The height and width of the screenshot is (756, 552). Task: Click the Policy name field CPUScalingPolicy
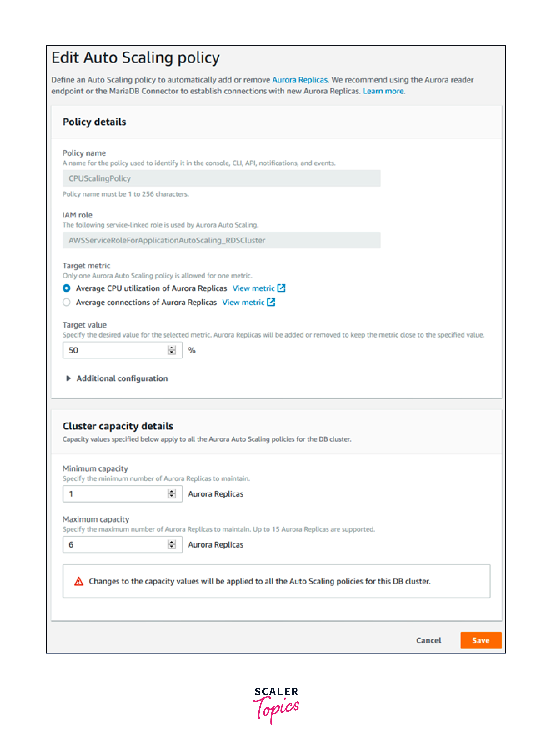click(x=221, y=178)
